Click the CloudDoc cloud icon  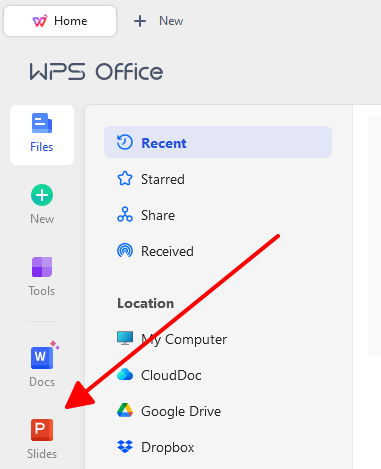pyautogui.click(x=125, y=375)
